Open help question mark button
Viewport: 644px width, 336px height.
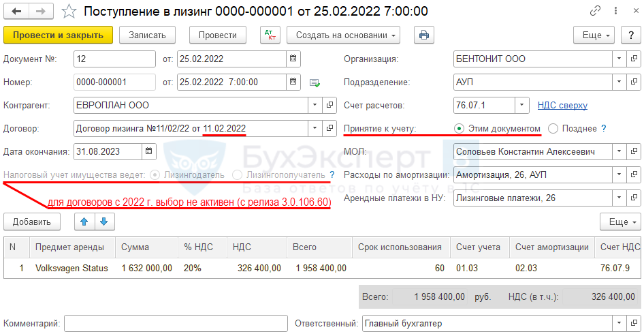tap(631, 35)
